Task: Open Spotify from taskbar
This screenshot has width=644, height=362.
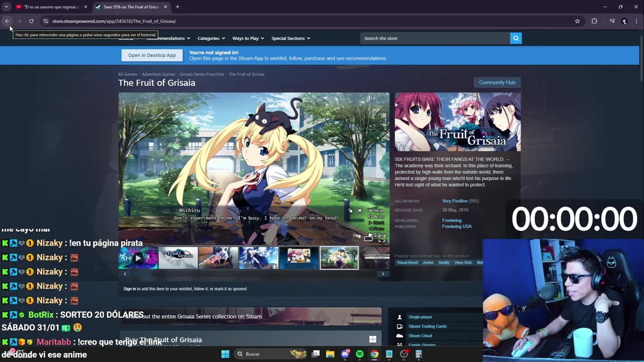Action: tap(360, 354)
